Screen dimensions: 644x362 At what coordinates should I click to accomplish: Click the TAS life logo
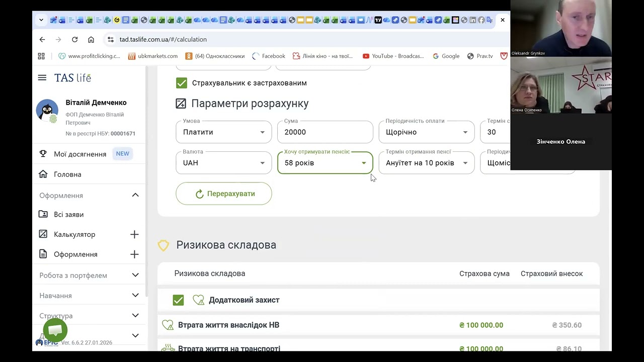point(72,77)
